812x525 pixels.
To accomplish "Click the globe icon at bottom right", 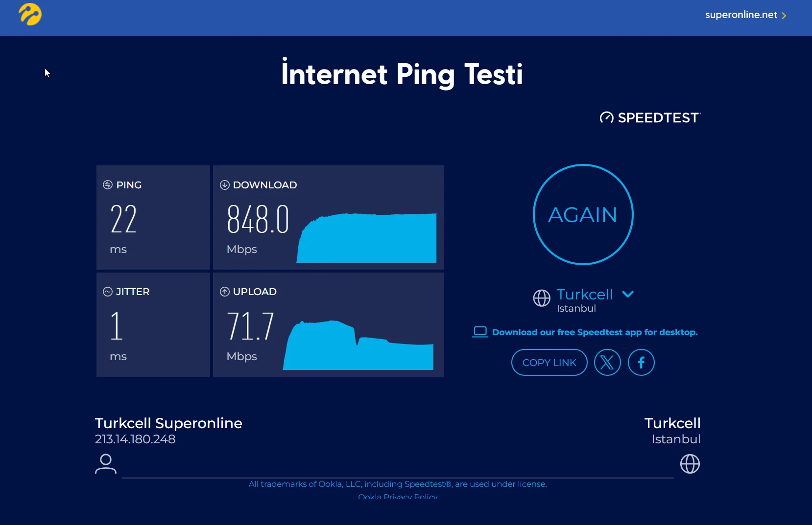I will click(690, 464).
